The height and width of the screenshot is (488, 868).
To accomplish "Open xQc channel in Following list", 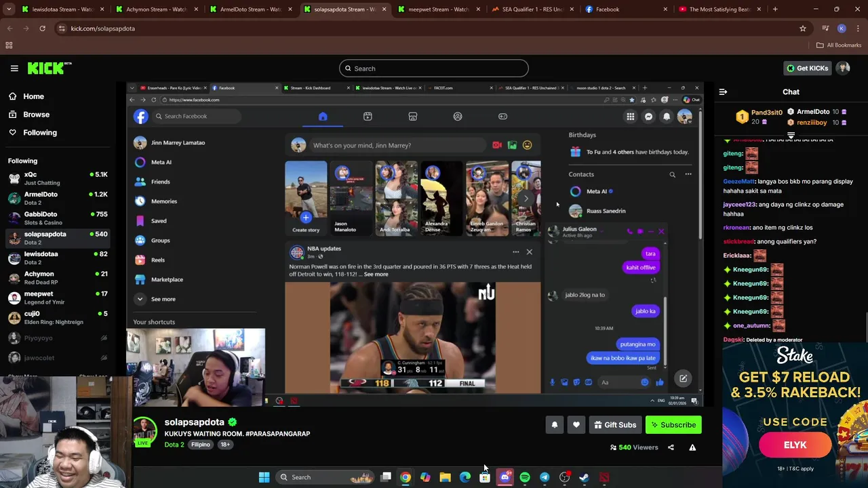I will pos(58,178).
